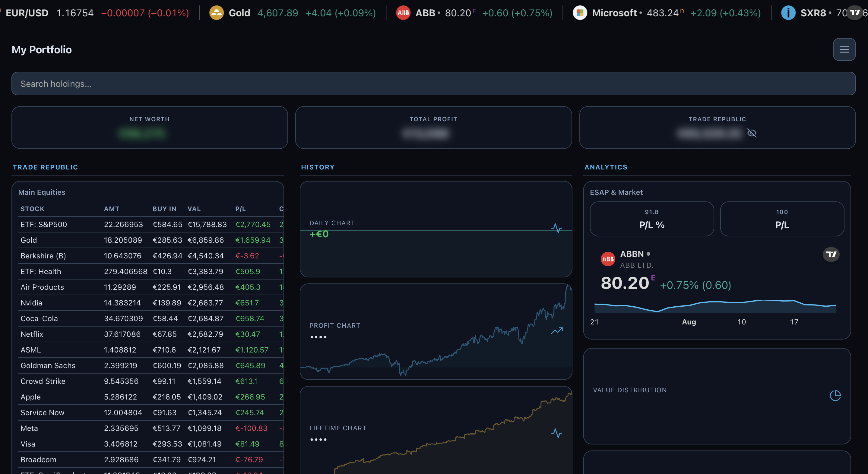Viewport: 868px width, 474px height.
Task: Select the Coca-Cola row
Action: tap(151, 318)
